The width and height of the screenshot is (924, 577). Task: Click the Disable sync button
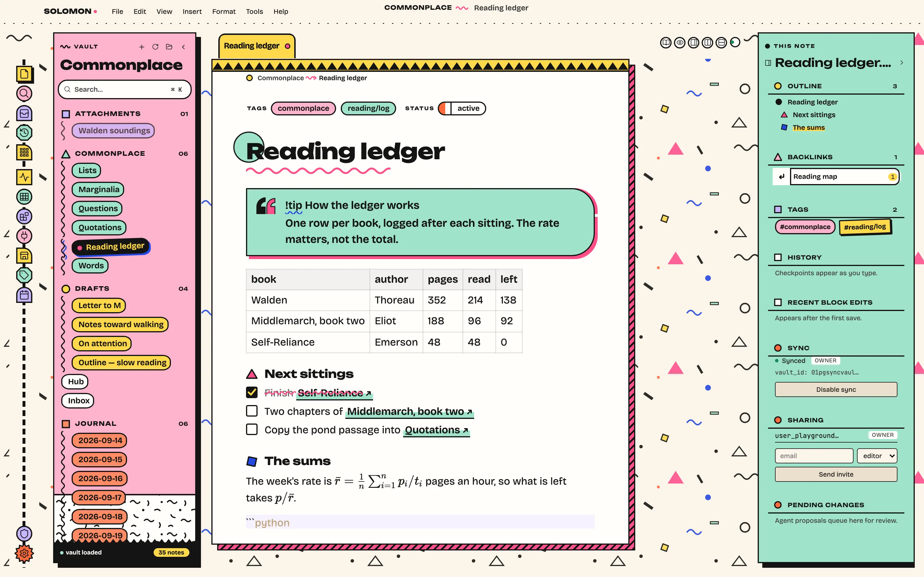pos(836,389)
